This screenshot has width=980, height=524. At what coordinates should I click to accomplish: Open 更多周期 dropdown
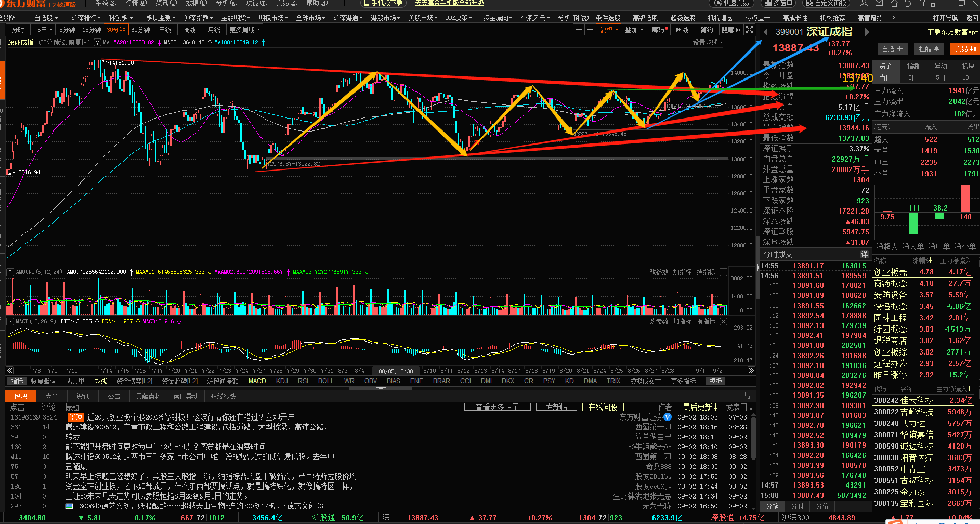tap(244, 30)
